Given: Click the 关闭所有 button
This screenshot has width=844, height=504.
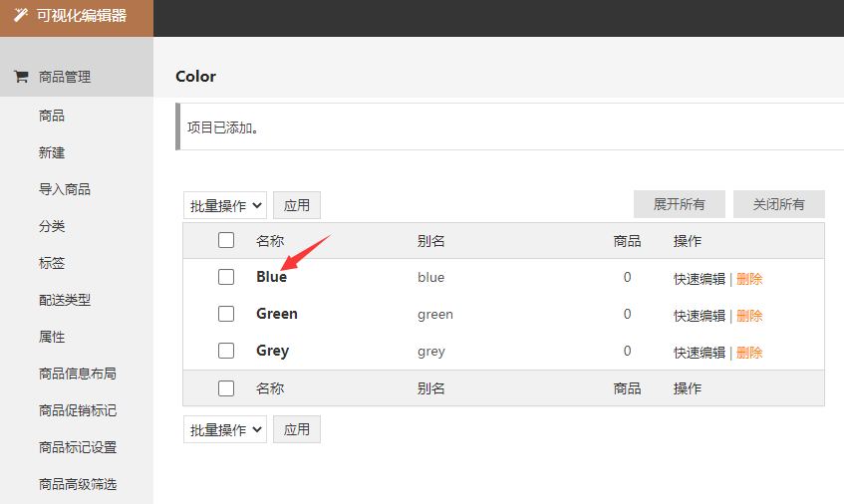Looking at the screenshot, I should (779, 204).
